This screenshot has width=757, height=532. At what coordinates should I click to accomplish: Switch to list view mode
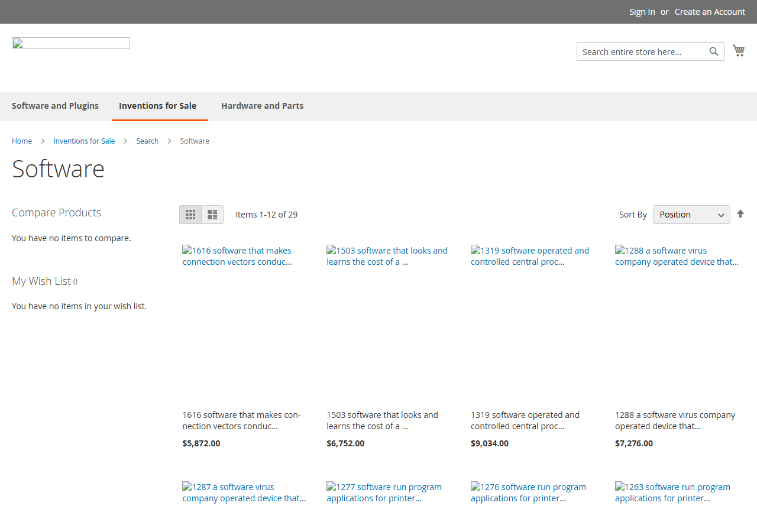click(x=212, y=215)
